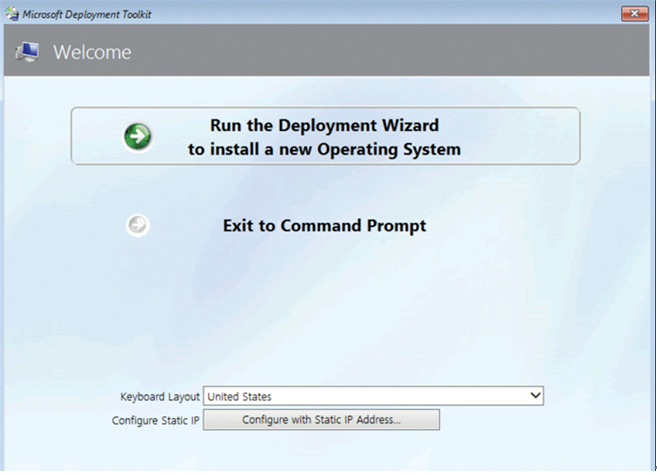Close the Microsoft Deployment Toolkit window

[634, 14]
